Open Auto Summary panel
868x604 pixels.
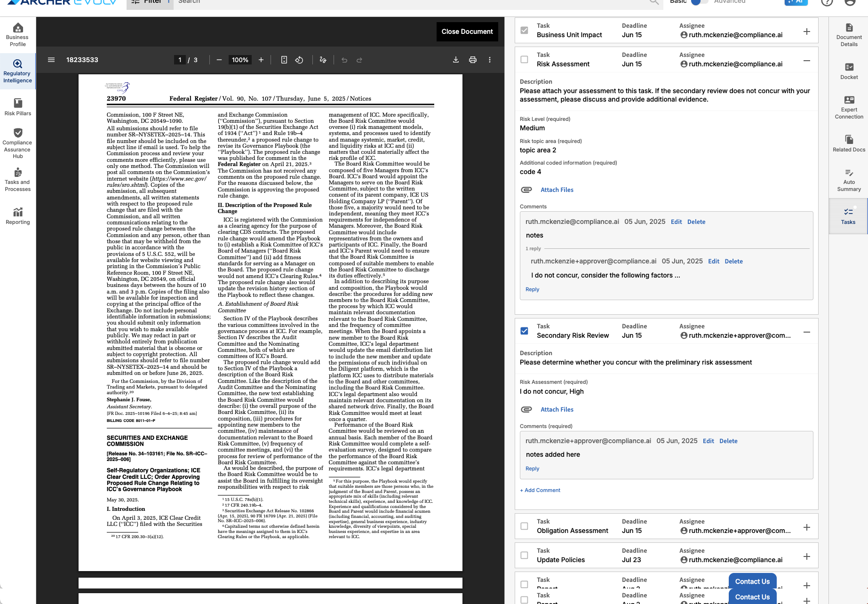tap(849, 180)
